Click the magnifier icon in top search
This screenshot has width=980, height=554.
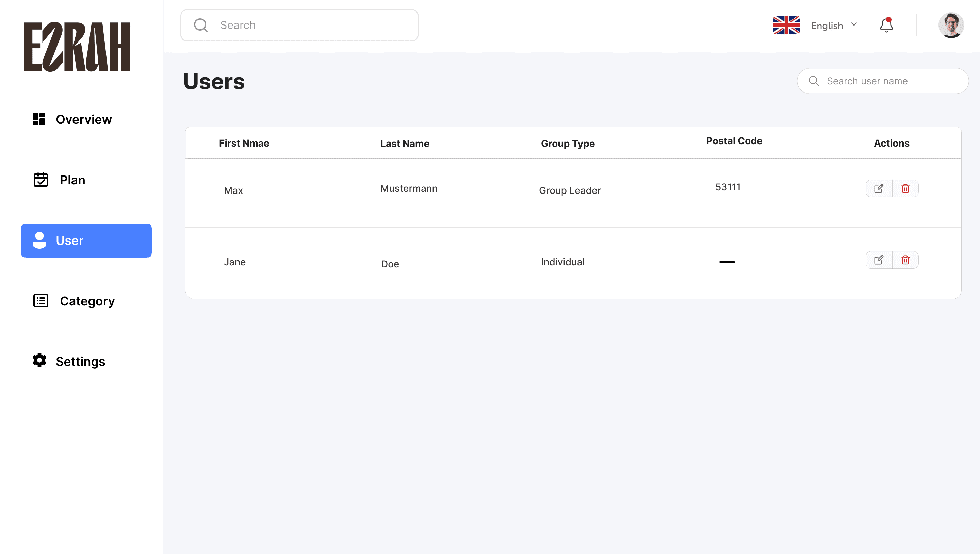200,25
